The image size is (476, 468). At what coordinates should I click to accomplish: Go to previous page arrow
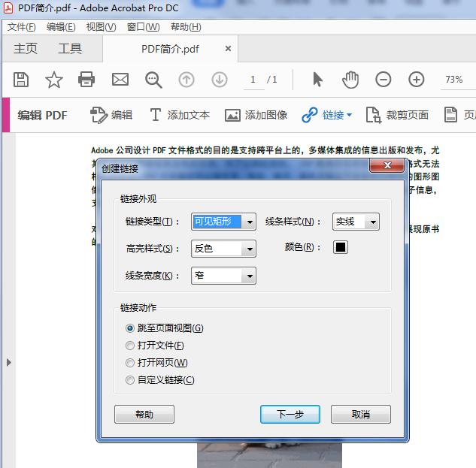click(186, 80)
